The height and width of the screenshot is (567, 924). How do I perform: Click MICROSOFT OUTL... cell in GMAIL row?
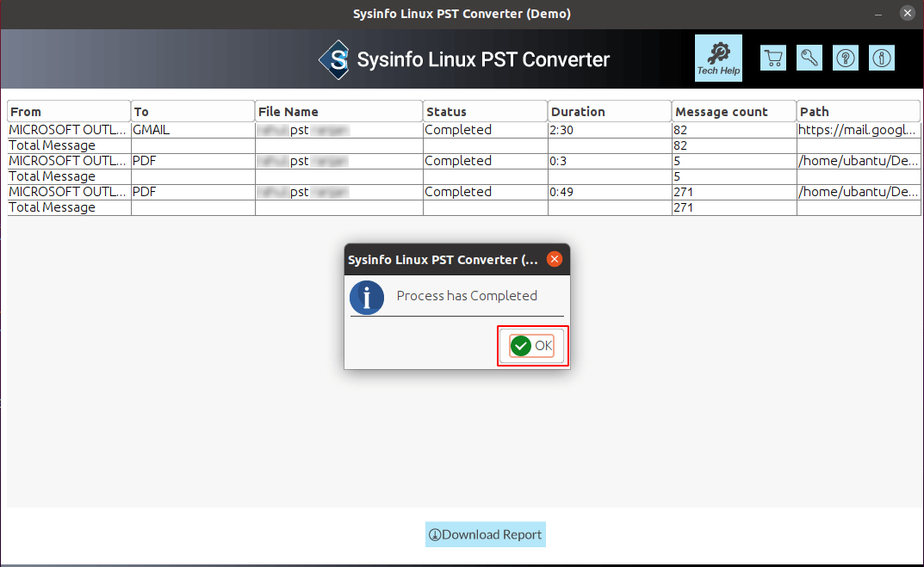[68, 130]
